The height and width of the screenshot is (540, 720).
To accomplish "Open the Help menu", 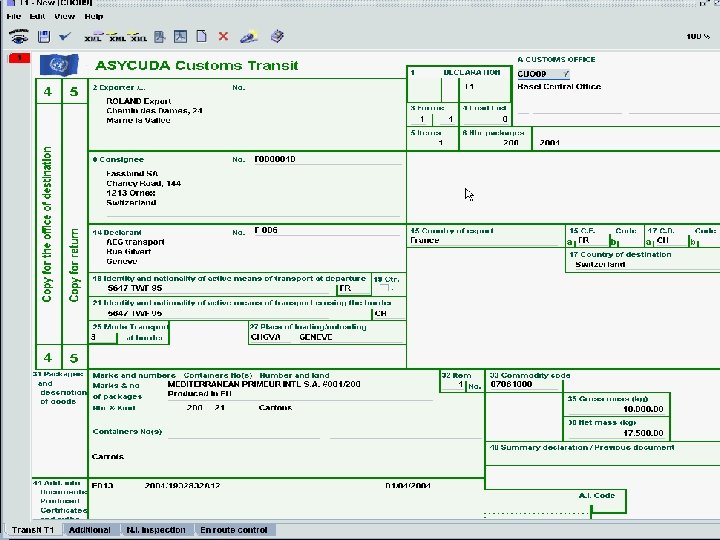I will point(94,16).
